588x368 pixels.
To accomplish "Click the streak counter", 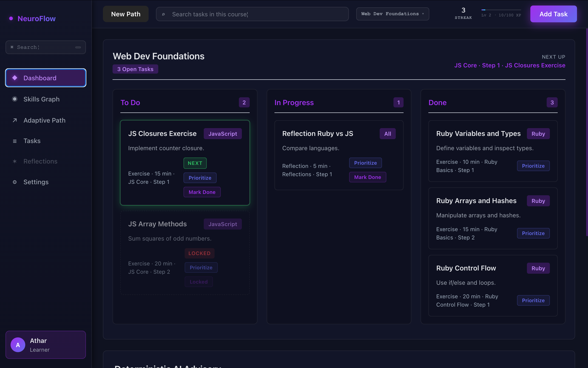I will (463, 13).
